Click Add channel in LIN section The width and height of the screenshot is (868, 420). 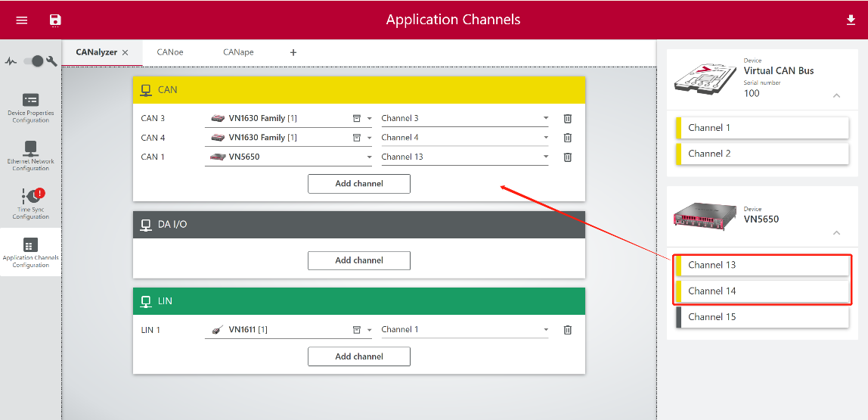[x=358, y=356]
